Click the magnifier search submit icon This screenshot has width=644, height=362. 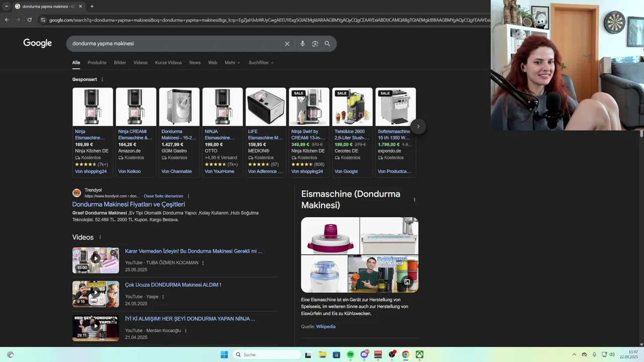tap(328, 44)
